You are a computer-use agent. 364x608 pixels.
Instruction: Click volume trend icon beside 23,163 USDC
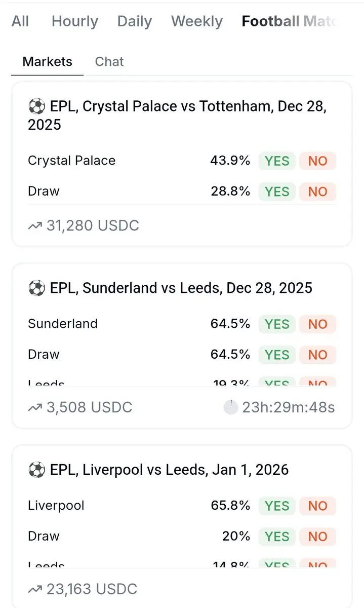(x=35, y=589)
